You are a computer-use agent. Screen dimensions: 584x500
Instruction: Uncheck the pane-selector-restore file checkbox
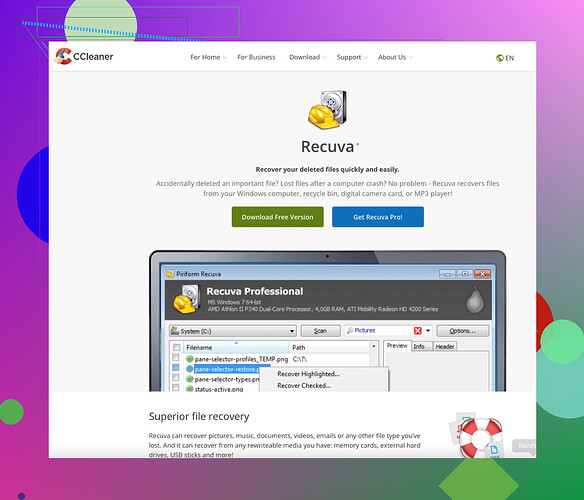click(176, 368)
